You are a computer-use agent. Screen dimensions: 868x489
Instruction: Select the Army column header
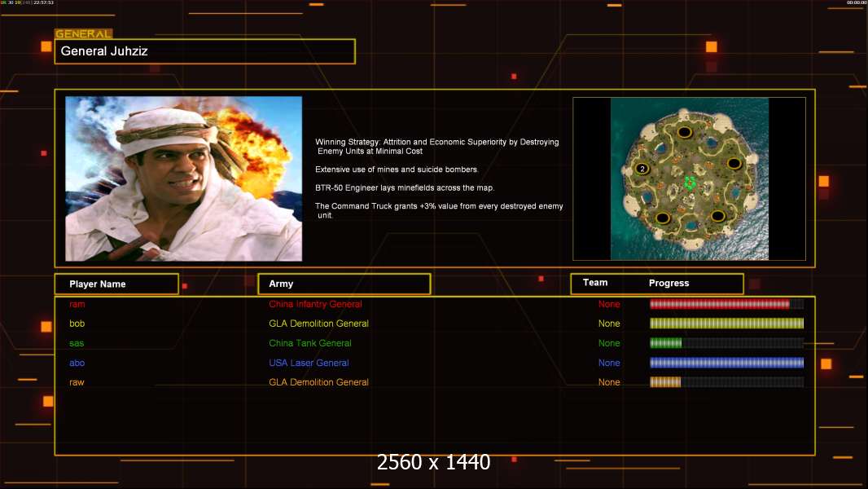(344, 284)
